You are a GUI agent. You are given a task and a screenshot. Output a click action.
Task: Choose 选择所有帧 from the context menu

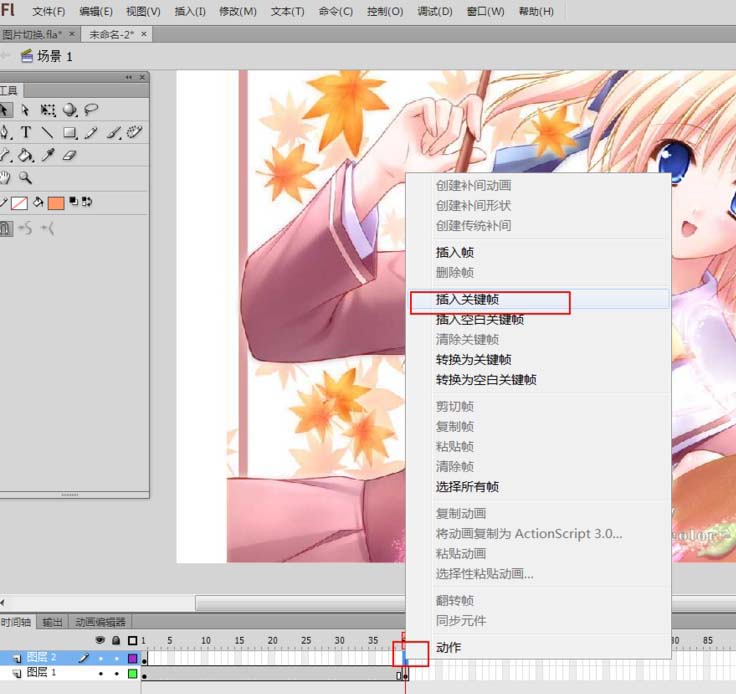(x=538, y=487)
